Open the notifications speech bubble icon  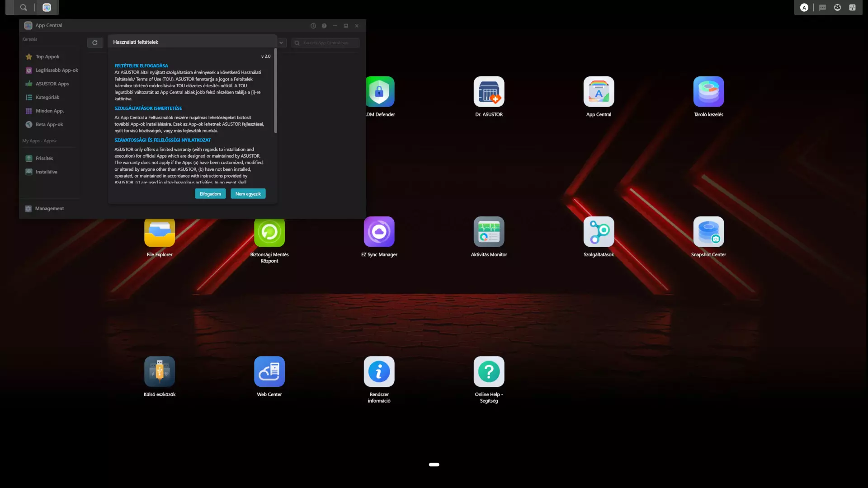coord(823,7)
